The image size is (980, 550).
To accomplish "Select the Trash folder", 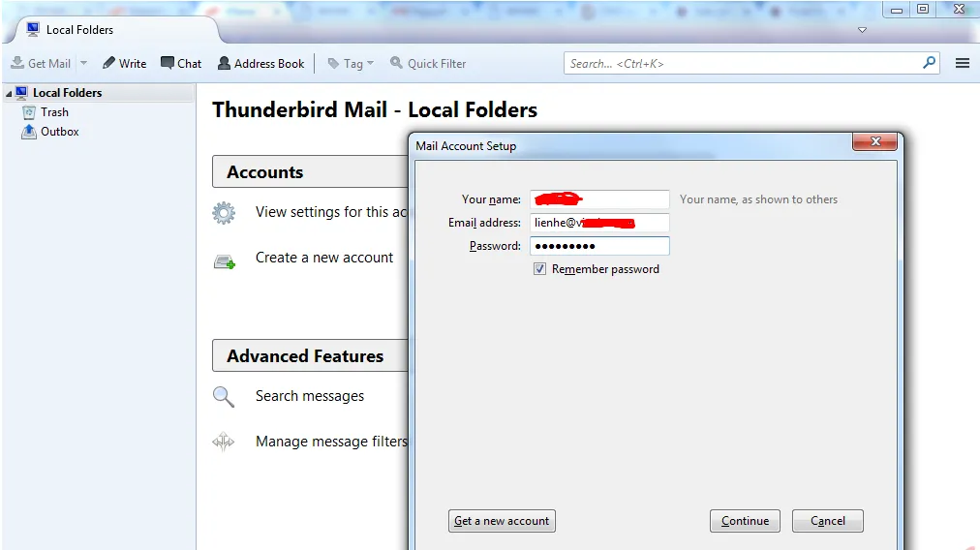I will pyautogui.click(x=54, y=112).
